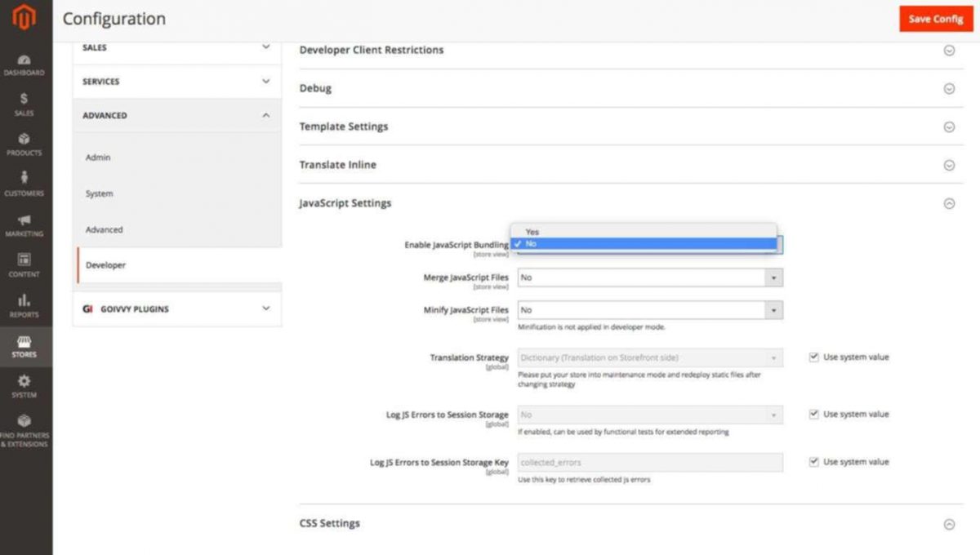The image size is (980, 555).
Task: Click the Save Config button
Action: (x=935, y=18)
